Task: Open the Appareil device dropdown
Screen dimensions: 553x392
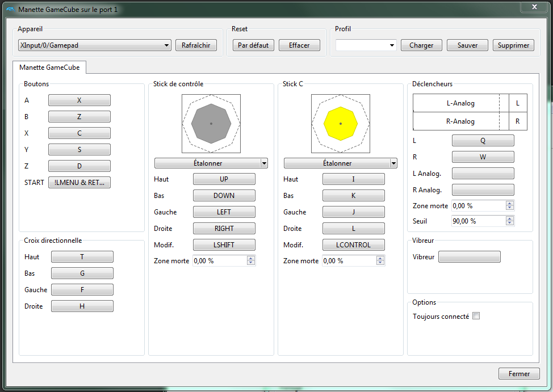Action: 94,45
